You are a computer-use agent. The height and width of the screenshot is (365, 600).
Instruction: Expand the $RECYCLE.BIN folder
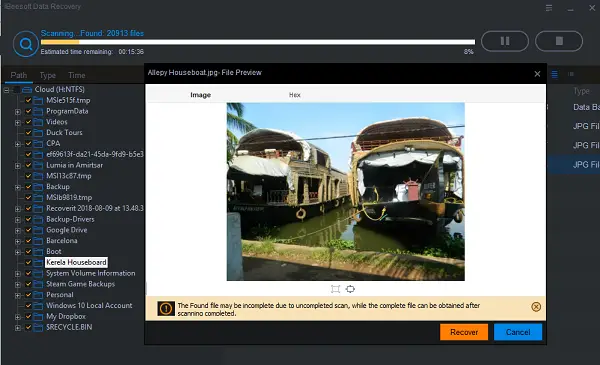tap(18, 328)
